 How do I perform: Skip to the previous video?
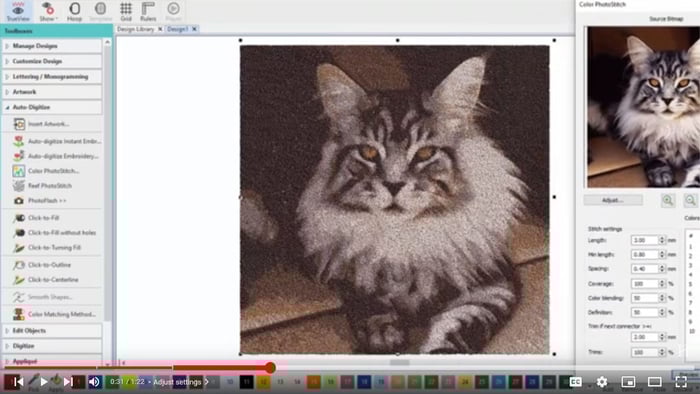[x=18, y=382]
